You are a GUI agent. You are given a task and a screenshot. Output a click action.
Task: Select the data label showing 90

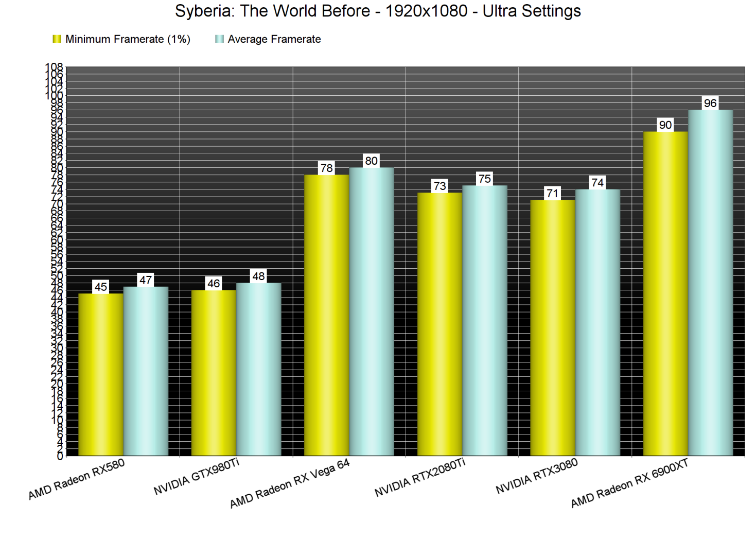click(x=665, y=125)
